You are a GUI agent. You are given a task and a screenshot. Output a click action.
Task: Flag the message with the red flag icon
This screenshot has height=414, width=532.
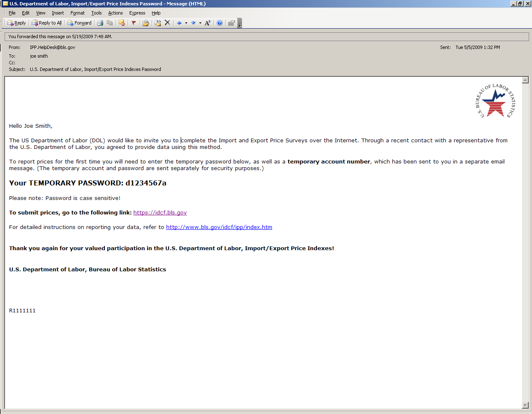point(134,23)
